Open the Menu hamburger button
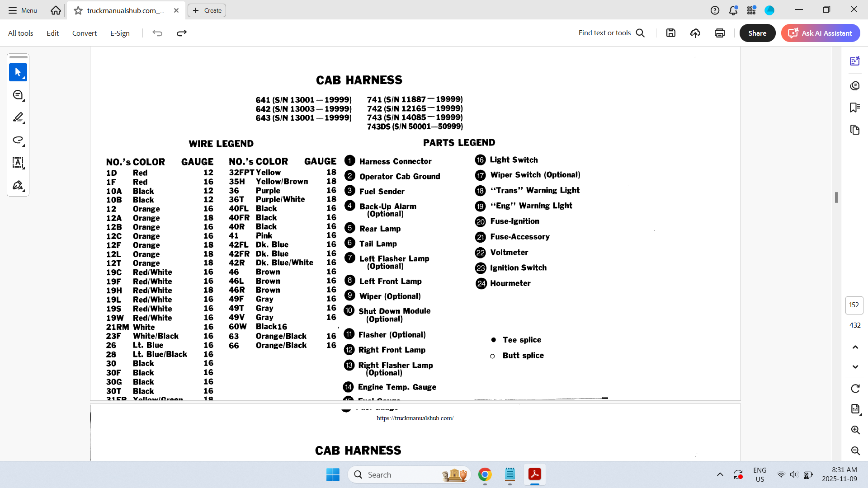Viewport: 868px width, 488px height. tap(23, 10)
